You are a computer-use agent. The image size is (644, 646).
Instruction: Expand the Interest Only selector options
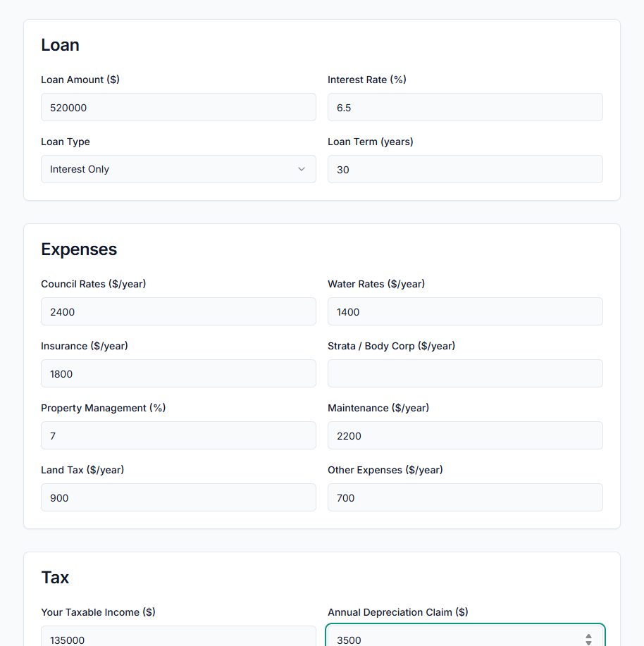pos(178,169)
